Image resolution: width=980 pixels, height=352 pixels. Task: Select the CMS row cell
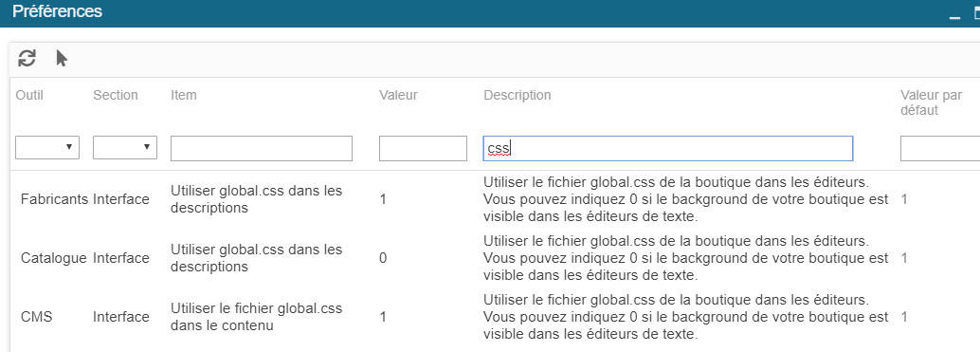pos(36,316)
